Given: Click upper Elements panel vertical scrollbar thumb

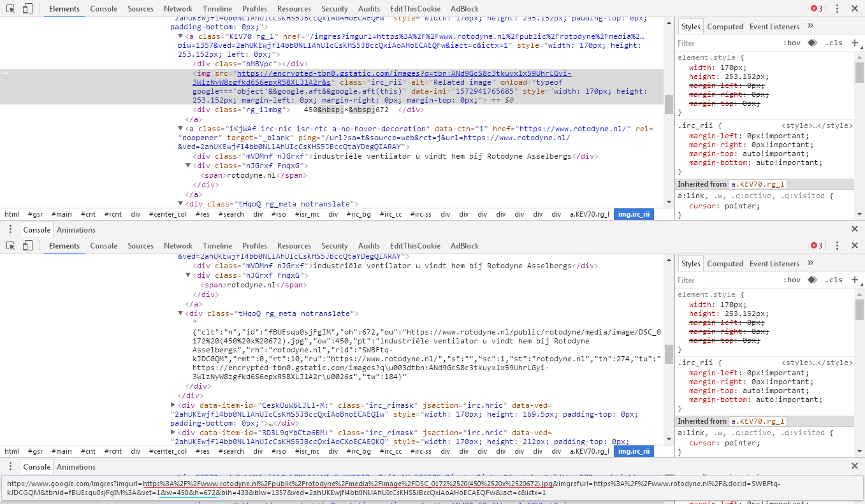Looking at the screenshot, I should tap(669, 104).
